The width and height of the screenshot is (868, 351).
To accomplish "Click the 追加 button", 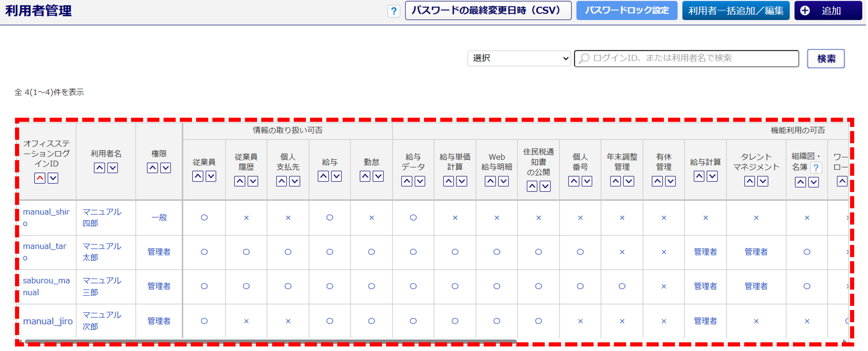I will coord(828,11).
